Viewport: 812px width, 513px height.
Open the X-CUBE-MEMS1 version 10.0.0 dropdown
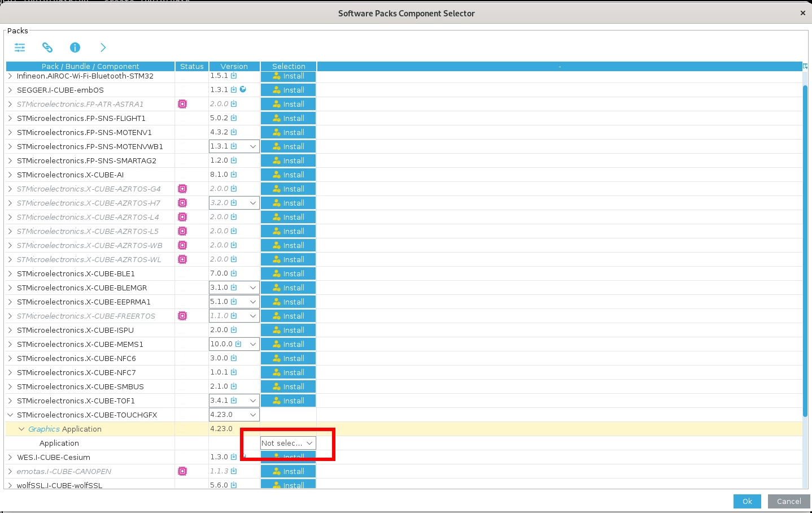coord(234,344)
